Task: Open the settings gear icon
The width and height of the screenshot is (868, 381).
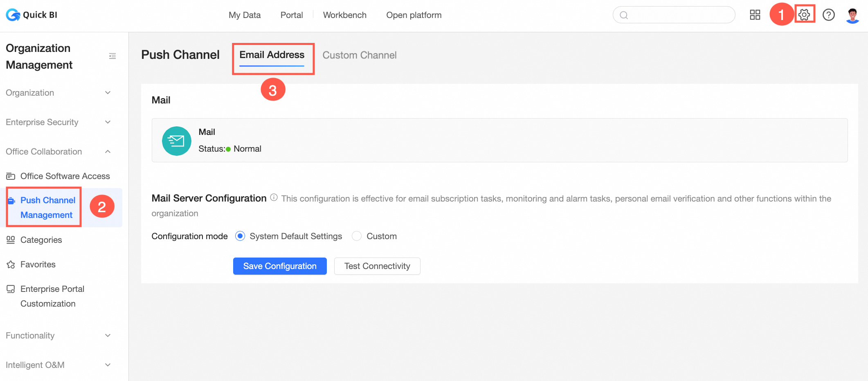Action: [804, 15]
